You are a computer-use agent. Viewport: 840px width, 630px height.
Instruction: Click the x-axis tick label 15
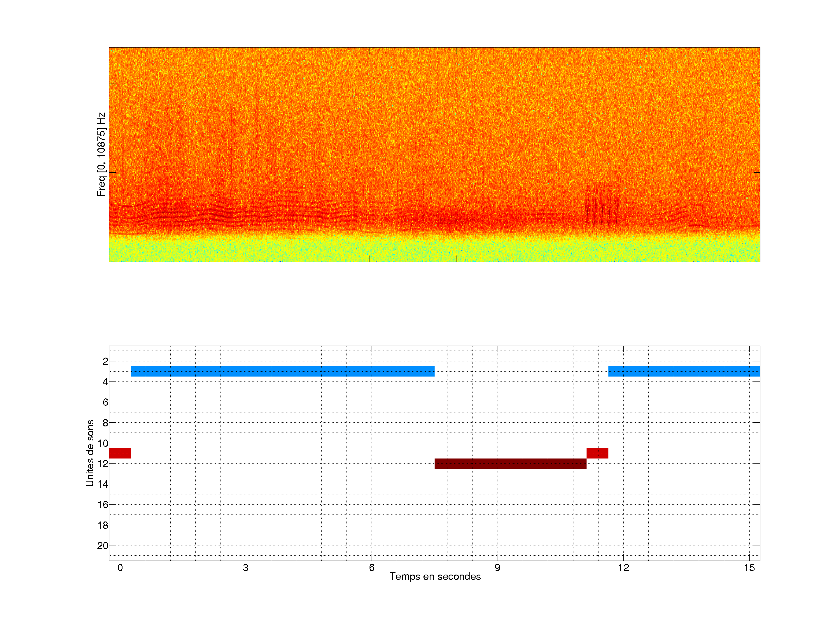[x=749, y=568]
